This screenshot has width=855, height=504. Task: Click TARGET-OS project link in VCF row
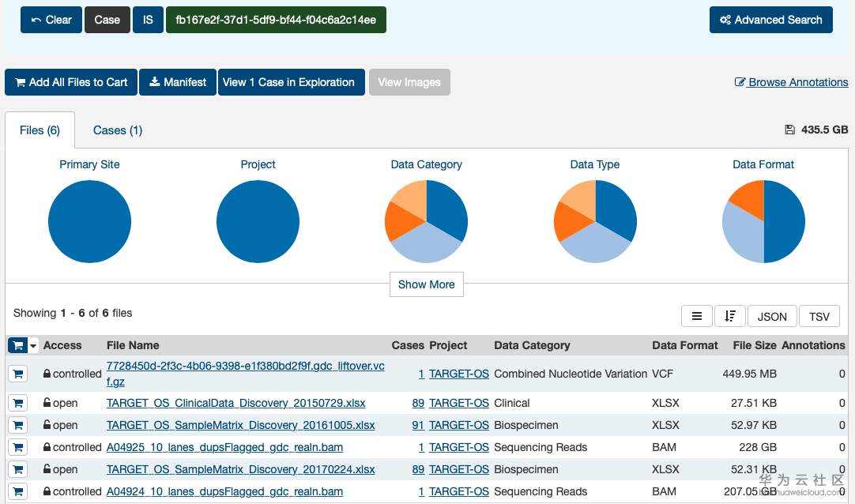pos(458,374)
